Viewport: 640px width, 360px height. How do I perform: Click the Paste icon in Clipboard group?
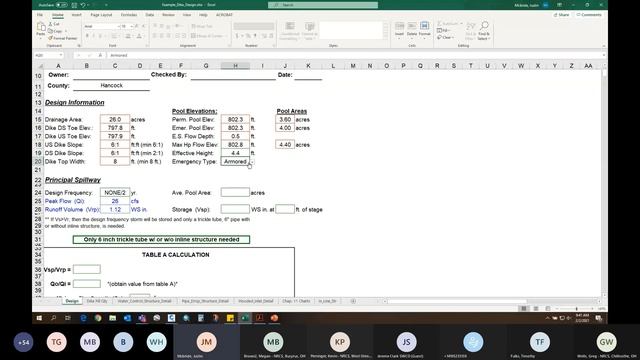coord(41,27)
